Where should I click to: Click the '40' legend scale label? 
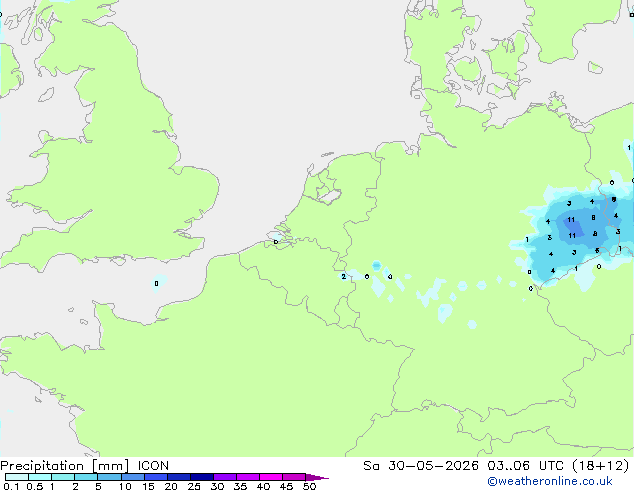[x=263, y=486]
